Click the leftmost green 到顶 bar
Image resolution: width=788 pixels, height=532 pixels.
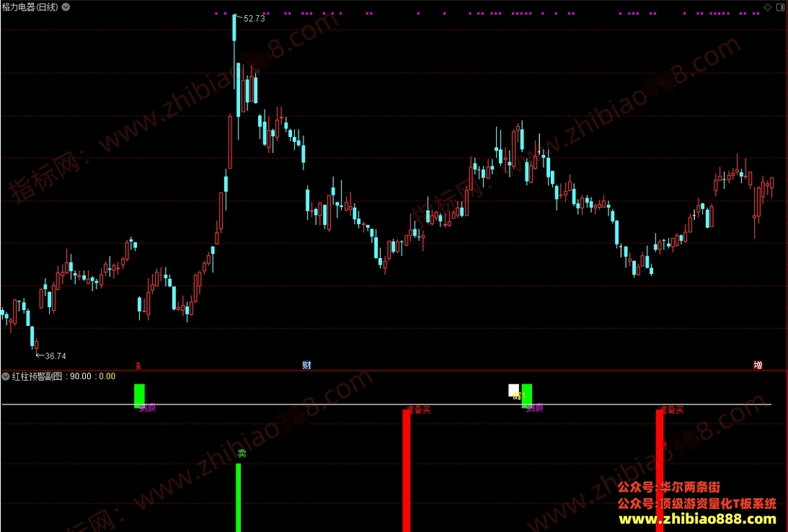point(139,396)
